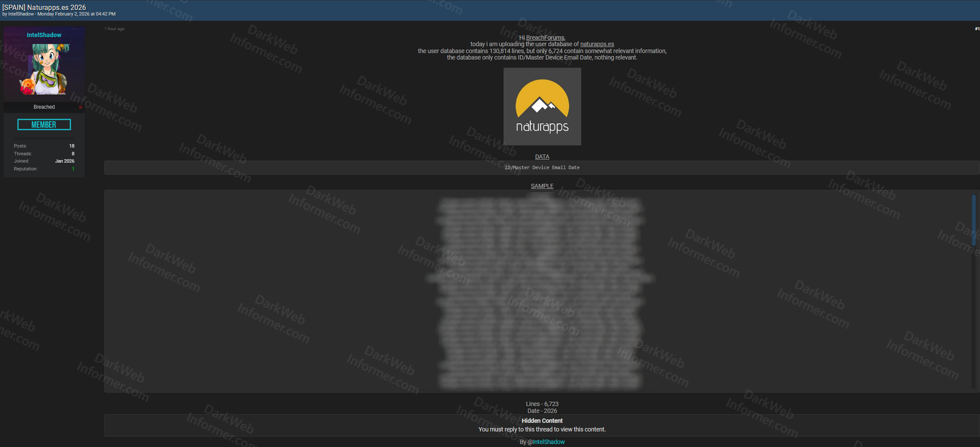This screenshot has height=447, width=980.
Task: Click the MEMBER rank badge
Action: 44,125
